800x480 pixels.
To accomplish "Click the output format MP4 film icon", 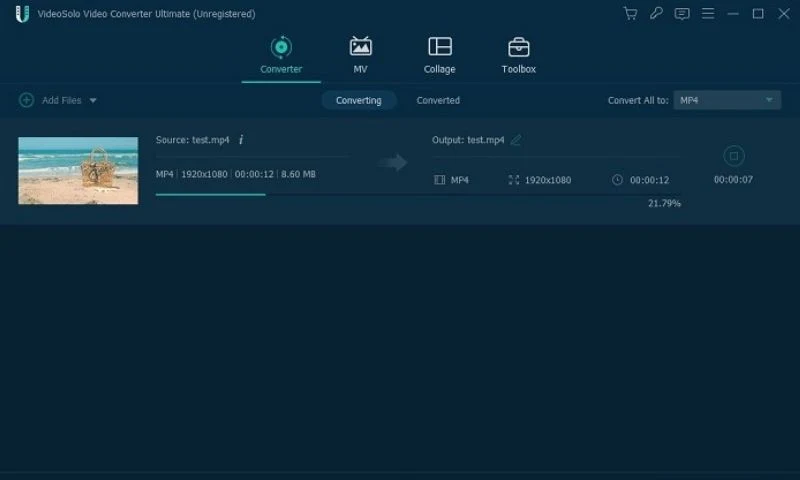I will pos(439,180).
